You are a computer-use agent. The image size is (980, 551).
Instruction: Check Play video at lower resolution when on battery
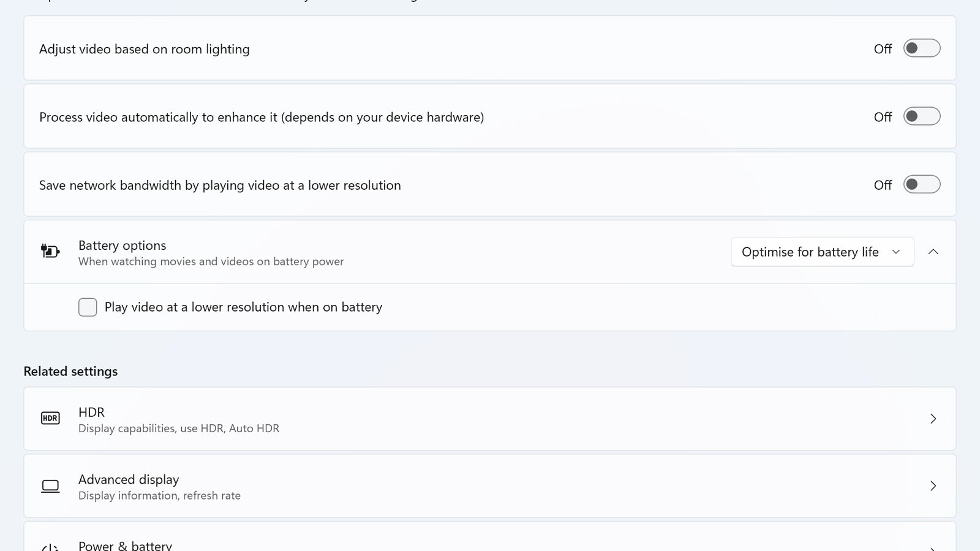(x=88, y=307)
